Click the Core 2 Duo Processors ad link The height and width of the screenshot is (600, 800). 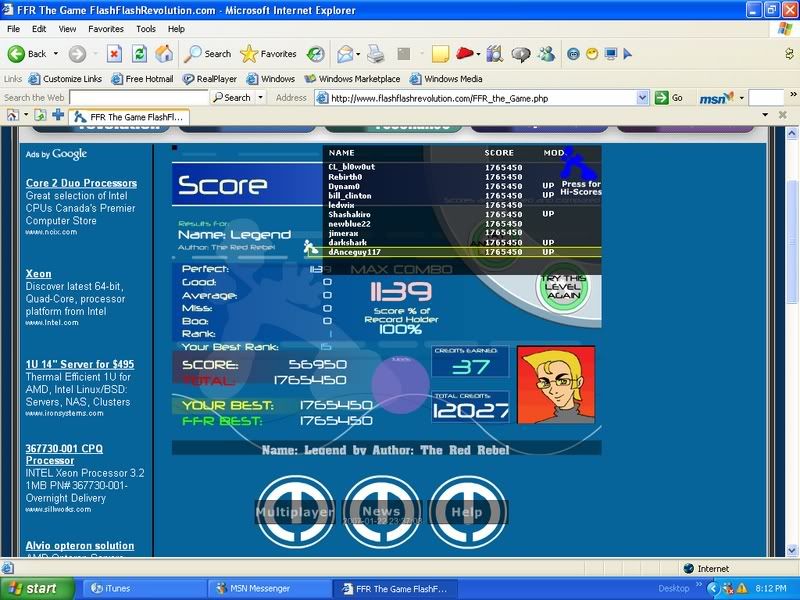click(81, 183)
